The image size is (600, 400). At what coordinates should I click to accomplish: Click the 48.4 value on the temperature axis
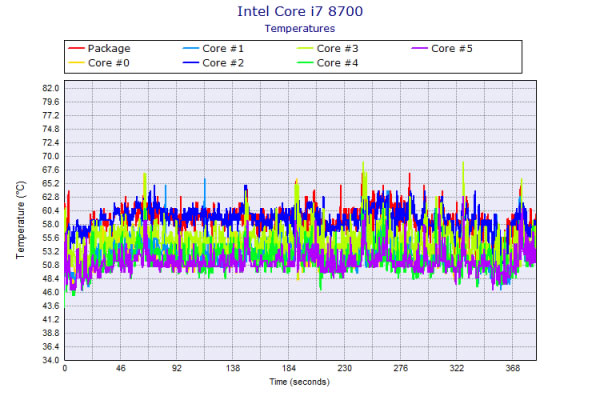tap(51, 278)
